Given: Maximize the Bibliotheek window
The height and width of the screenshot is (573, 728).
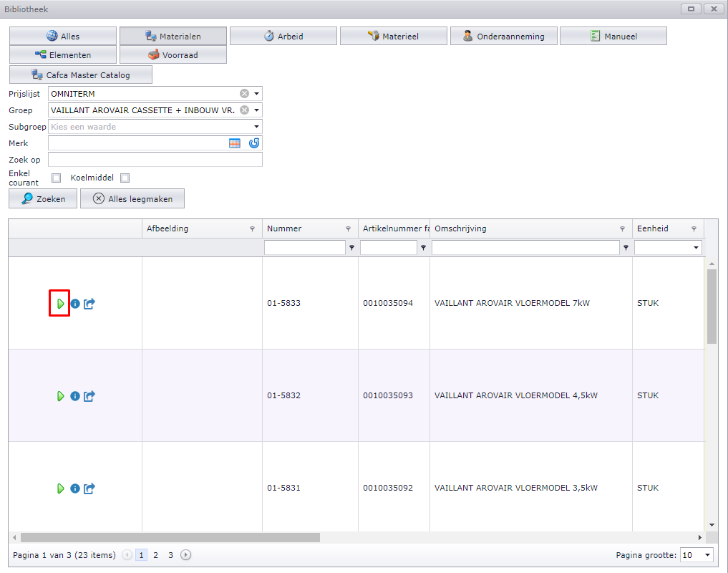Looking at the screenshot, I should (x=691, y=9).
